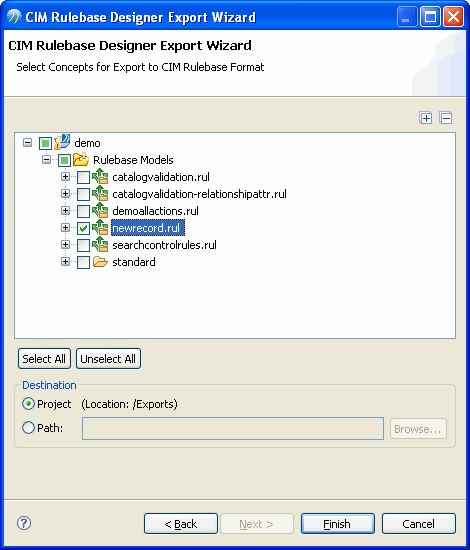Click the Collapse All icon above the tree
Image resolution: width=470 pixels, height=550 pixels.
(x=446, y=118)
